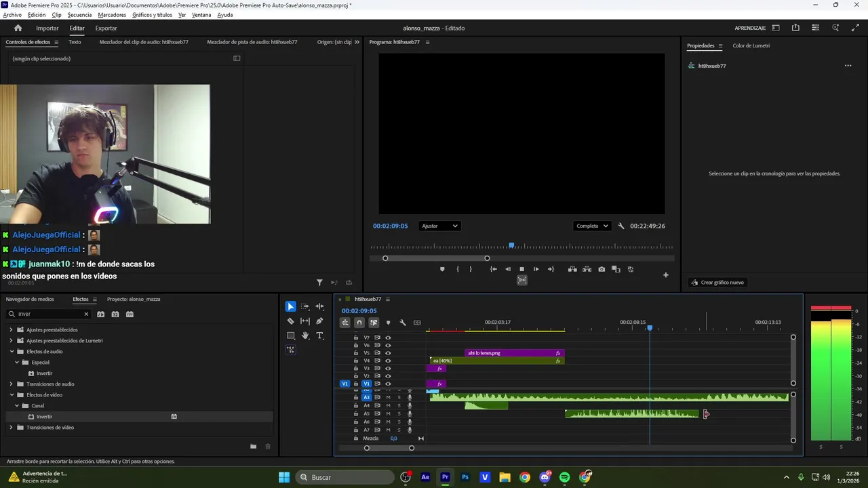Click the Extract button
This screenshot has width=868, height=488.
coord(587,269)
